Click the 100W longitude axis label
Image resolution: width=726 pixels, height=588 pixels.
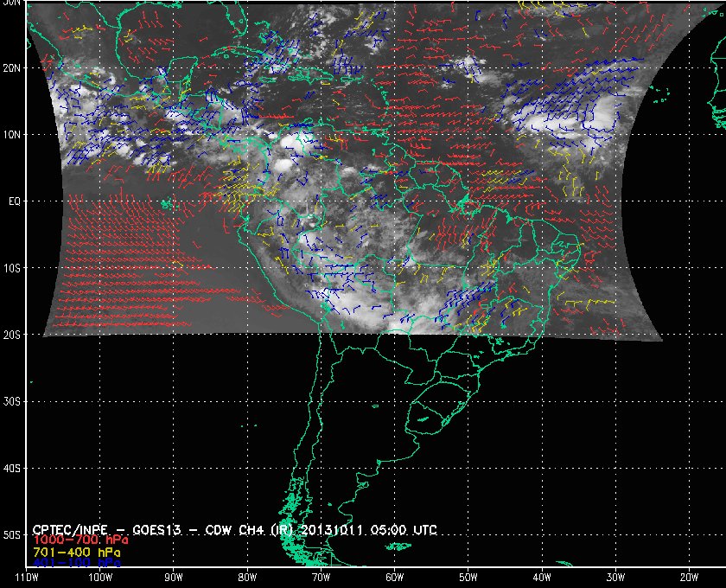pos(99,577)
